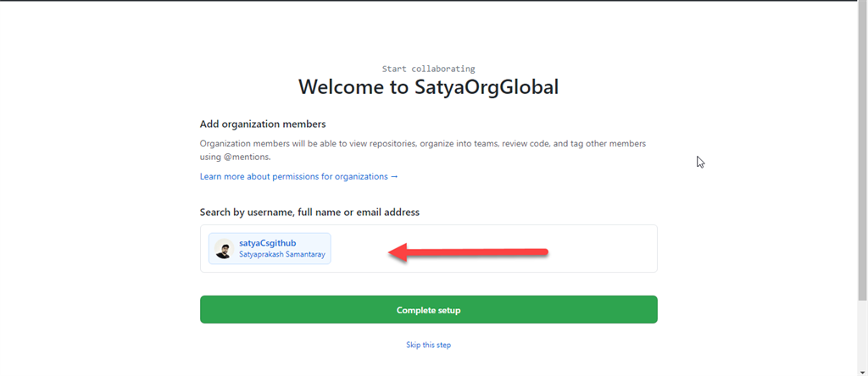The image size is (868, 376).
Task: Click the Organization members description first line
Action: coord(422,144)
